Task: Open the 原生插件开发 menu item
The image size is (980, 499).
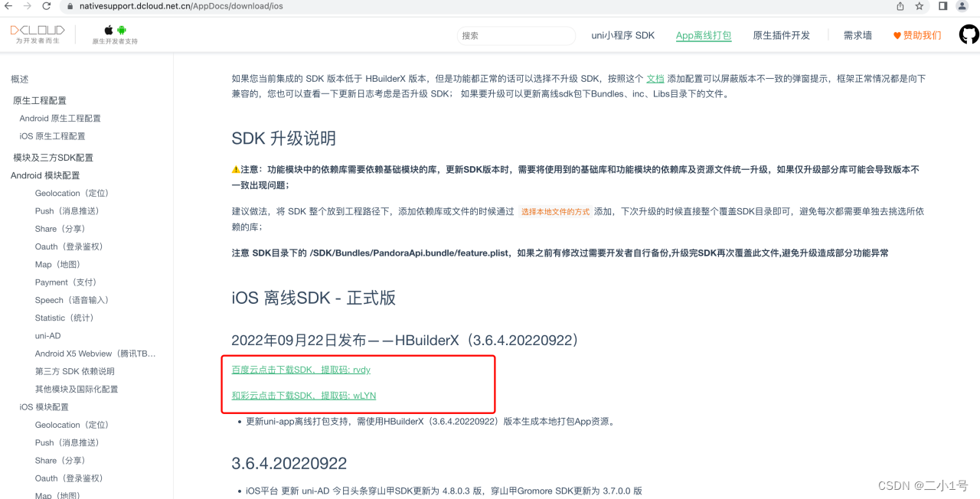Action: click(x=782, y=35)
